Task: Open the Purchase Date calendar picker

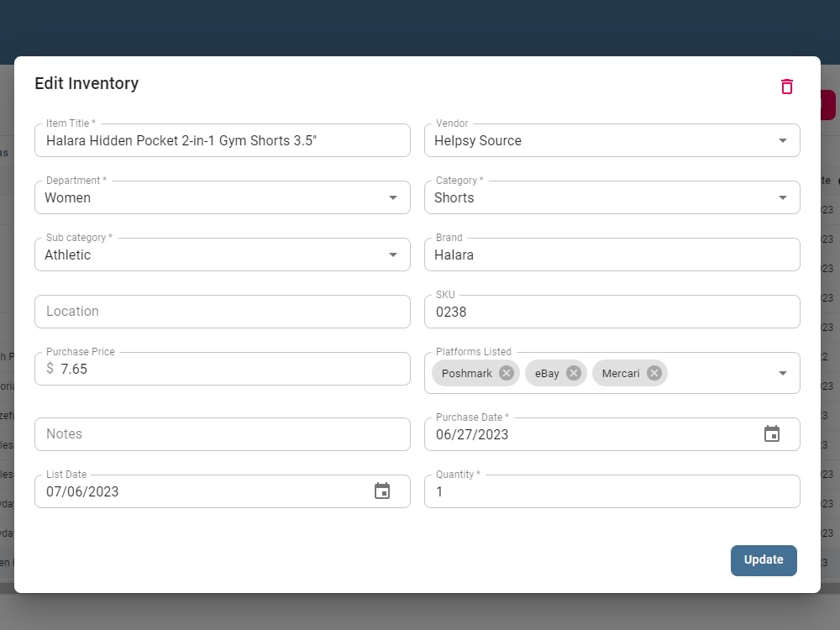Action: click(x=772, y=434)
